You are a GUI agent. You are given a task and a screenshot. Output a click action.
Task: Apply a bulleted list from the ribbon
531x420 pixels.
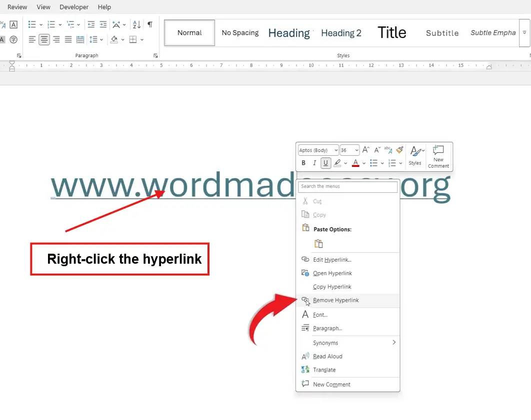click(x=32, y=24)
